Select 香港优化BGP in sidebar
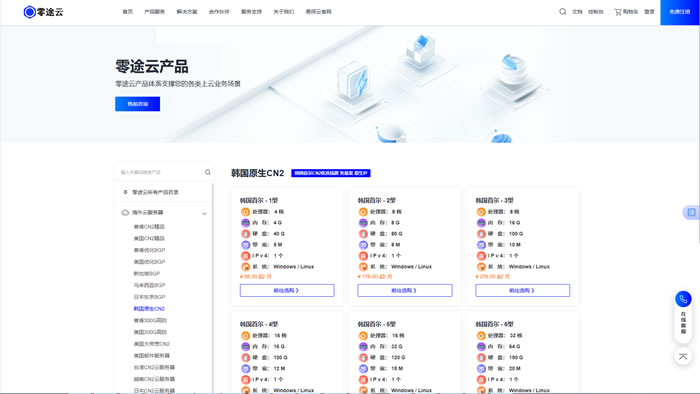The width and height of the screenshot is (700, 394). click(x=149, y=250)
